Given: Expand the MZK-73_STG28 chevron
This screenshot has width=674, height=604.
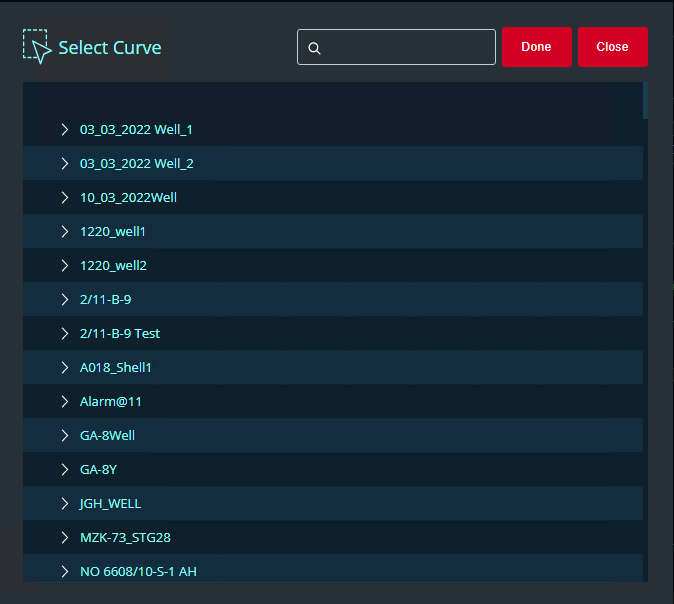Looking at the screenshot, I should pos(65,538).
